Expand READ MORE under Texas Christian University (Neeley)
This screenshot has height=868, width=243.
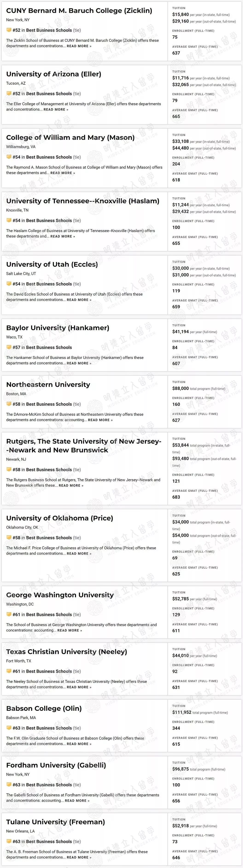[x=79, y=687]
